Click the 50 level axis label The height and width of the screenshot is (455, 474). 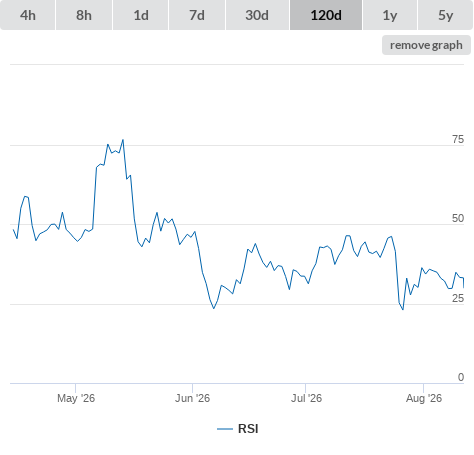(x=458, y=218)
